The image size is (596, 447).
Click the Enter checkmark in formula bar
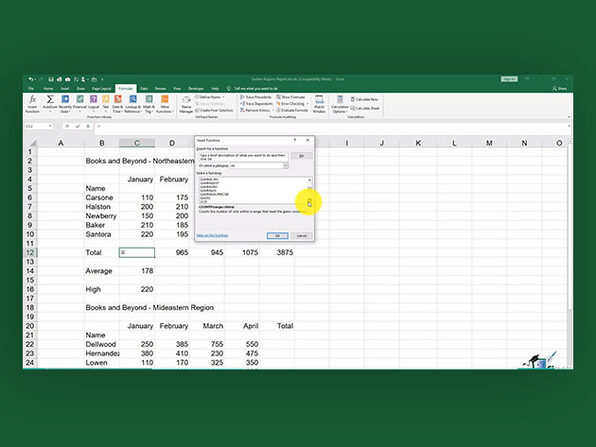pyautogui.click(x=78, y=126)
